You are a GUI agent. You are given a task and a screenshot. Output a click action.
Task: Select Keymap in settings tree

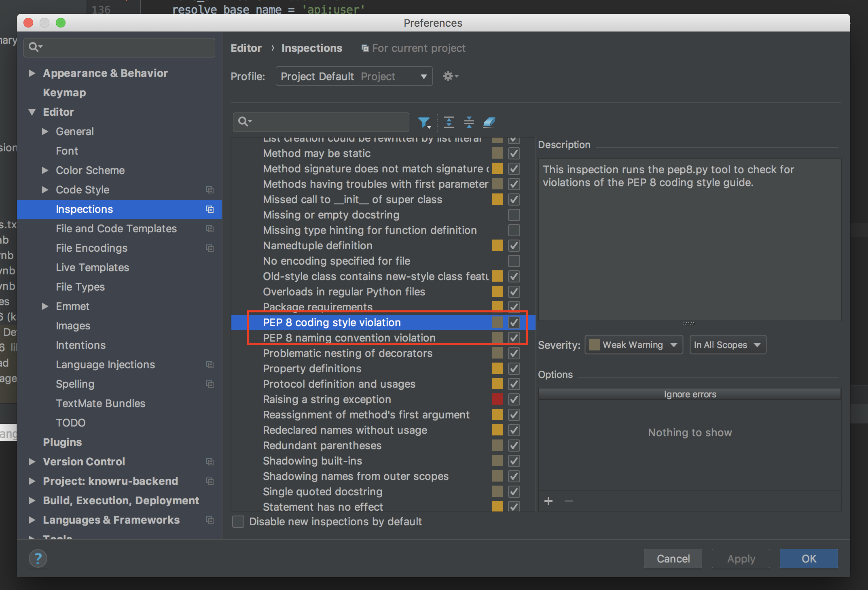[64, 93]
